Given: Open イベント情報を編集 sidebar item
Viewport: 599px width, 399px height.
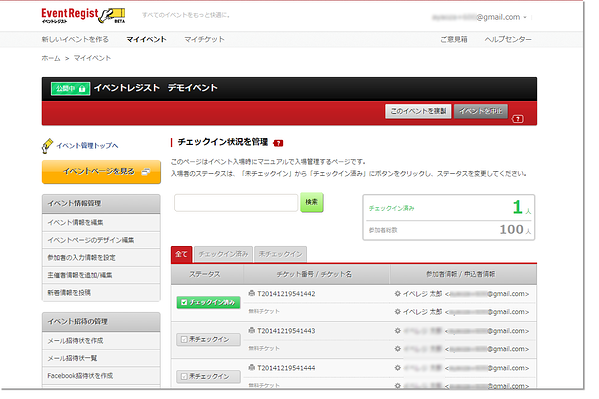Looking at the screenshot, I should (101, 222).
